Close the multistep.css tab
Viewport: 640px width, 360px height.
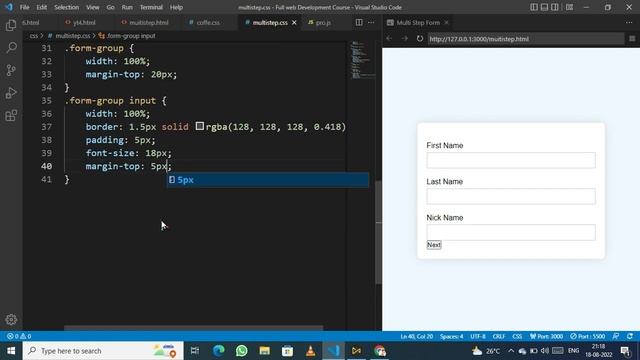tap(294, 22)
